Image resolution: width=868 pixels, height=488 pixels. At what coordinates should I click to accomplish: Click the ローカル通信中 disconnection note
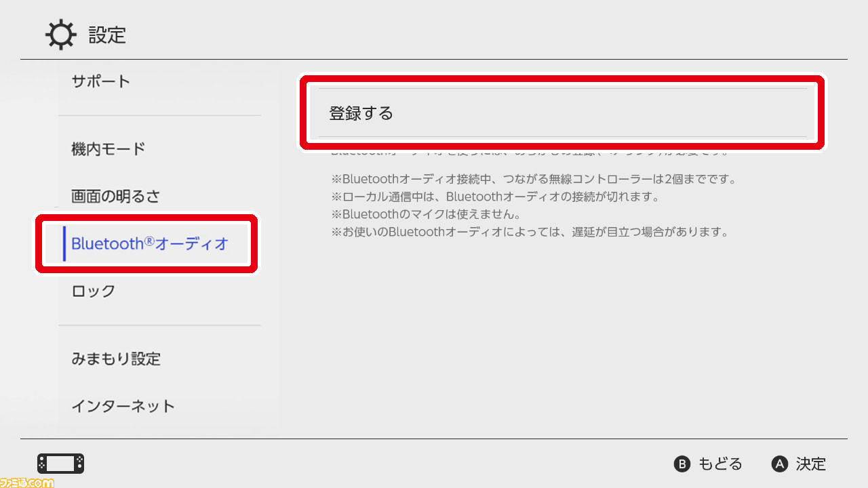tap(495, 197)
